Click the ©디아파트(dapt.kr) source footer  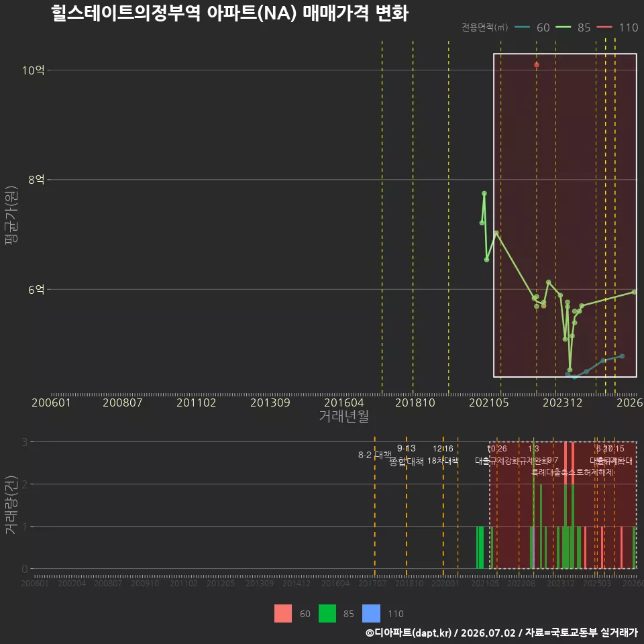[502, 633]
